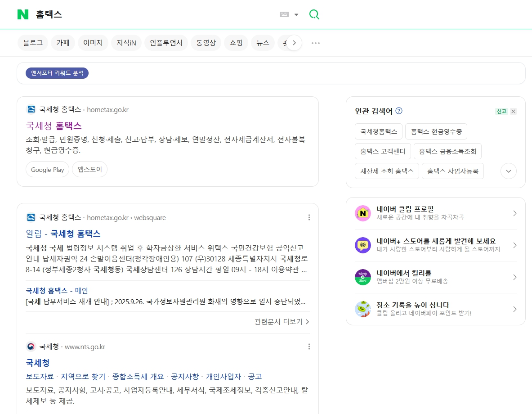
Task: Open the purple 국세청 홈택스 title link
Action: tap(54, 126)
